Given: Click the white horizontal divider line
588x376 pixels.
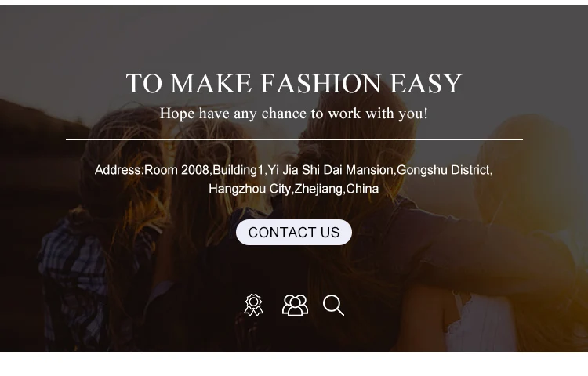Looking at the screenshot, I should point(294,139).
